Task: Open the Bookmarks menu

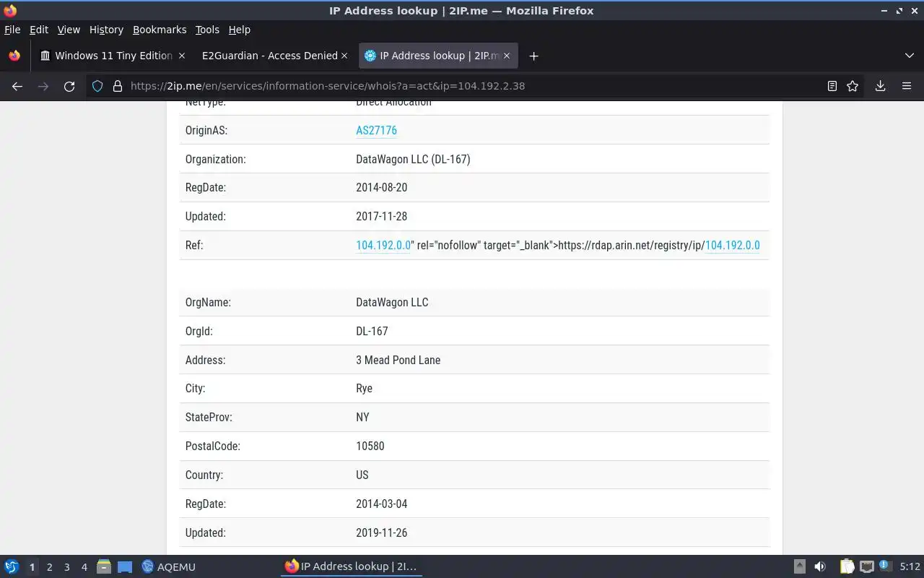Action: tap(160, 30)
